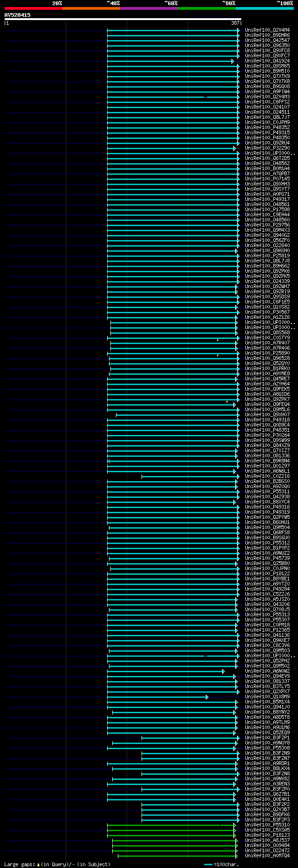Select the AV520415 query name

click(18, 15)
